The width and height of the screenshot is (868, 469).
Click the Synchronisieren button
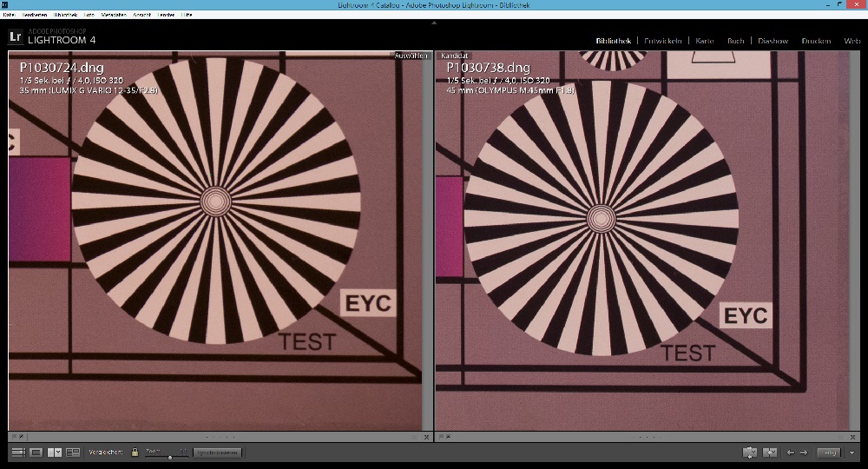click(218, 452)
